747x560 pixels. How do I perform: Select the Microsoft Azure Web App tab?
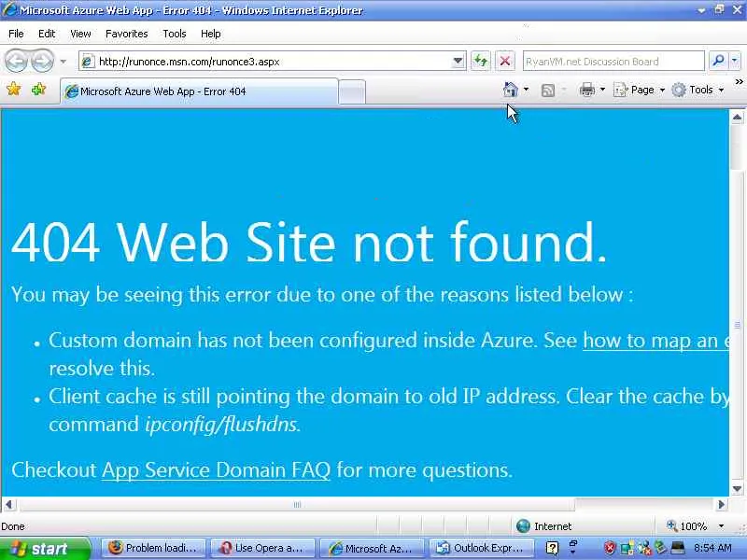point(199,91)
